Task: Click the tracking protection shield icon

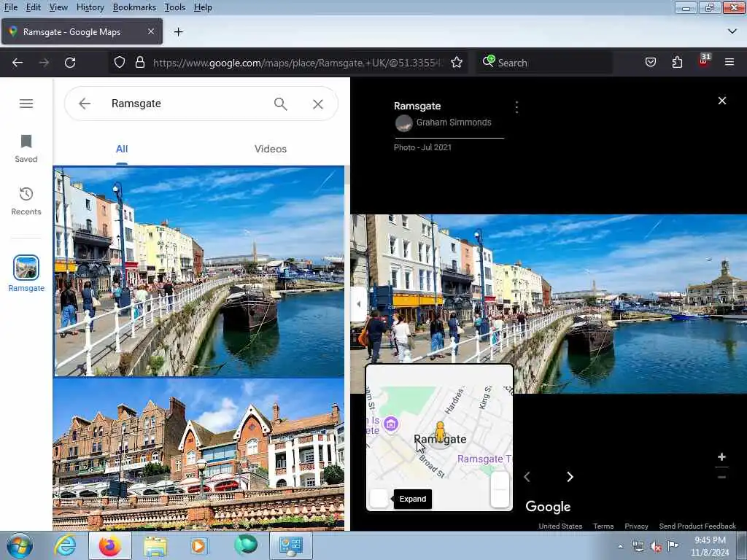Action: pyautogui.click(x=120, y=63)
